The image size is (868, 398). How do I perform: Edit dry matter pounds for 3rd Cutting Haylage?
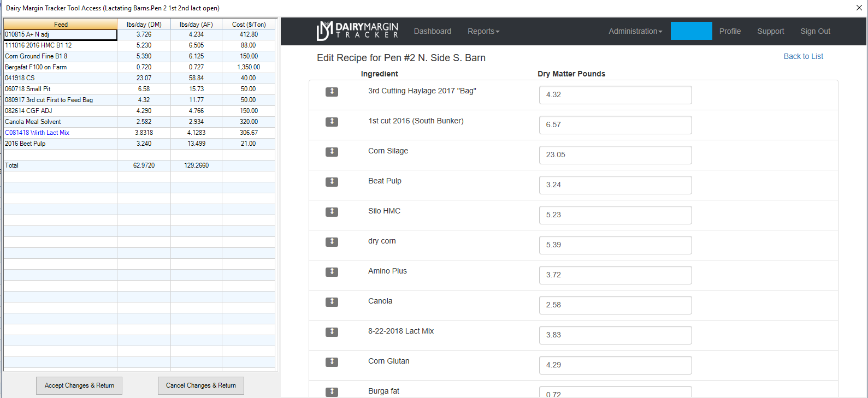pos(615,94)
